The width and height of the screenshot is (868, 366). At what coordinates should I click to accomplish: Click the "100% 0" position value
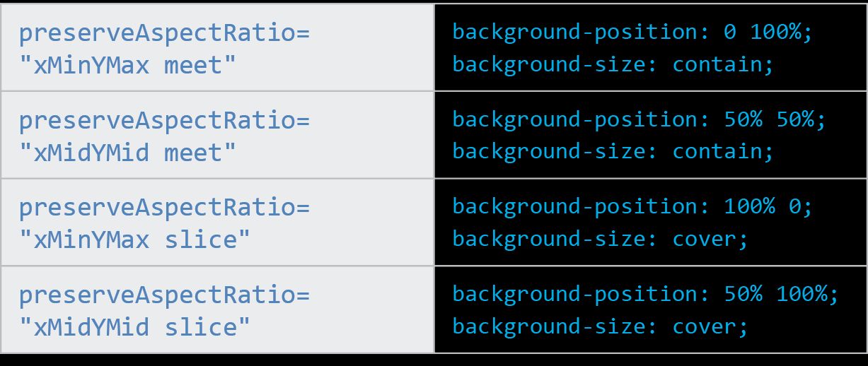point(767,206)
